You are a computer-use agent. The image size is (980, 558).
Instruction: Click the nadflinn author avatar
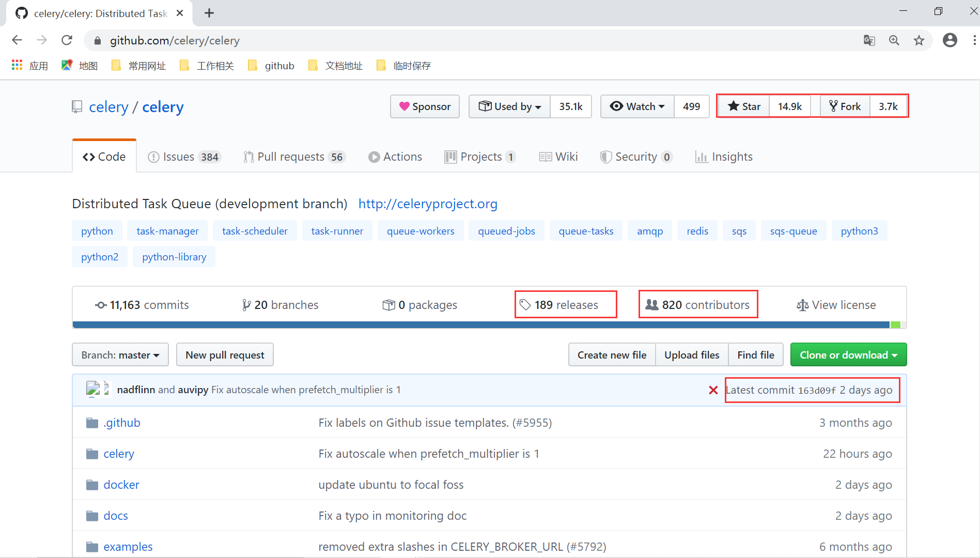tap(93, 389)
